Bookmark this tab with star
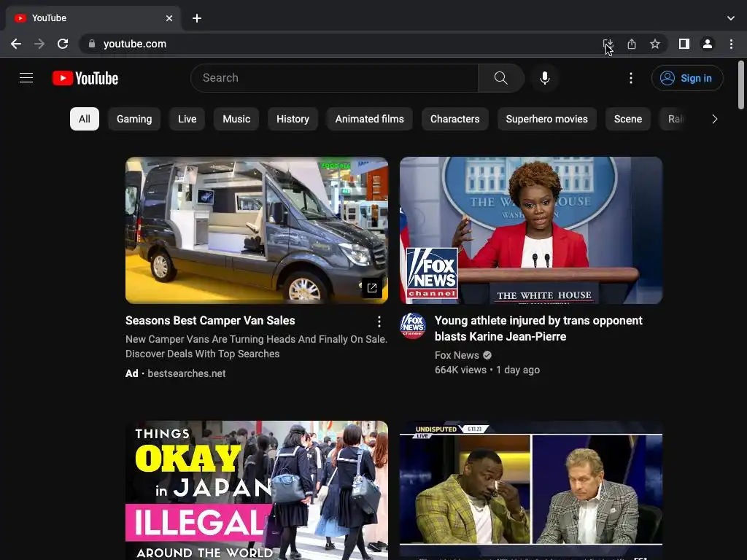The image size is (747, 560). 655,44
